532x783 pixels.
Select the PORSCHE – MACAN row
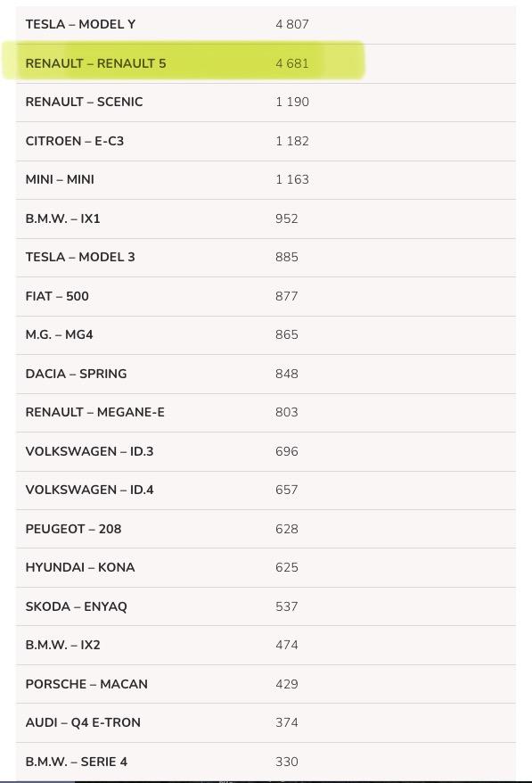tap(266, 684)
